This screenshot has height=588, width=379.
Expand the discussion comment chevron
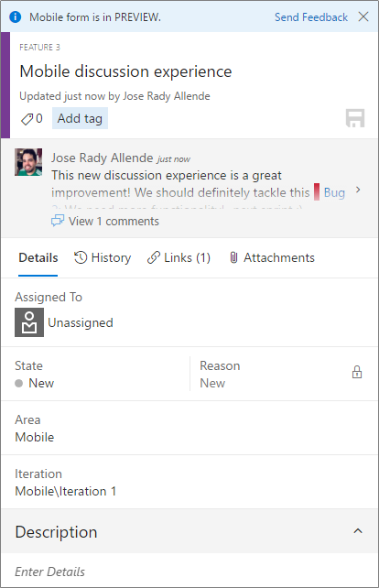pyautogui.click(x=358, y=190)
